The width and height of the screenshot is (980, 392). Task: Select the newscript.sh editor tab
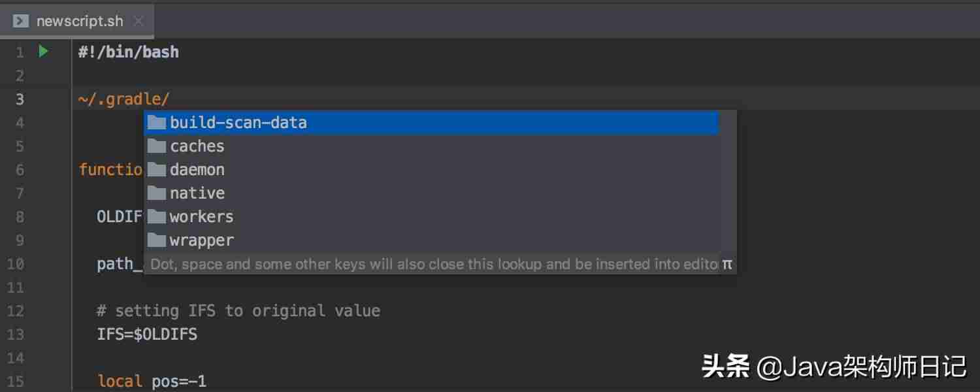click(x=77, y=21)
